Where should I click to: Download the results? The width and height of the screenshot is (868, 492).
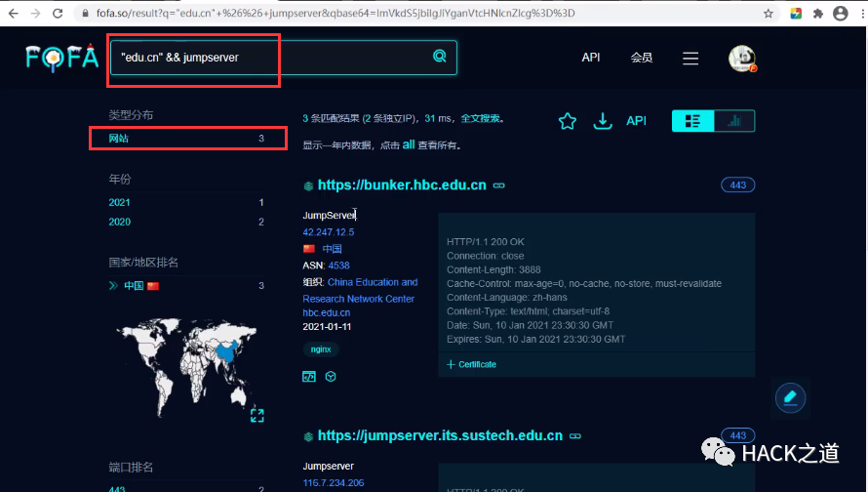[603, 121]
